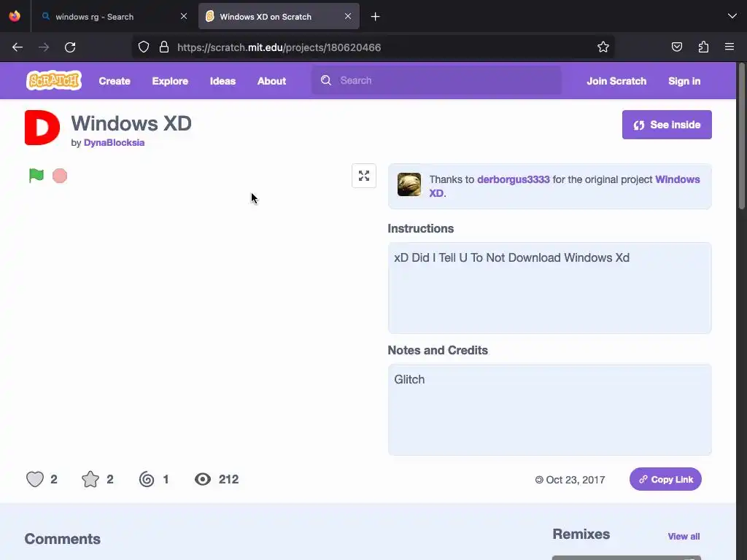The height and width of the screenshot is (560, 747).
Task: Click the Scratch search field
Action: pos(436,80)
